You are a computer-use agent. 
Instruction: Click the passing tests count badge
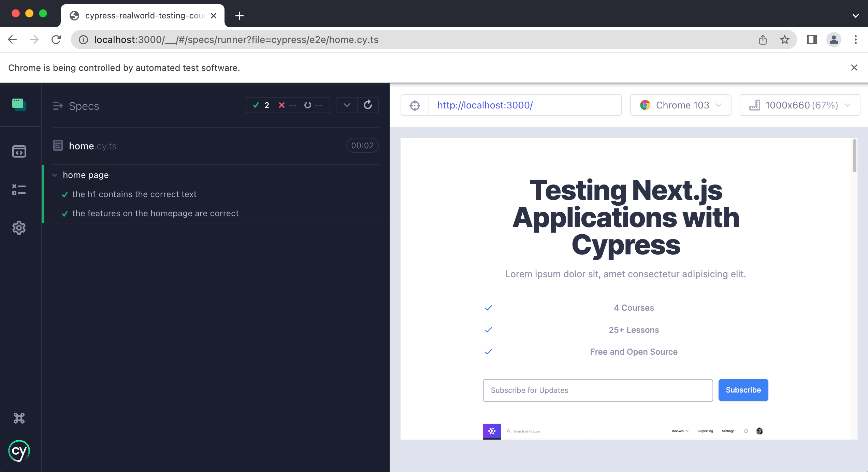point(262,105)
